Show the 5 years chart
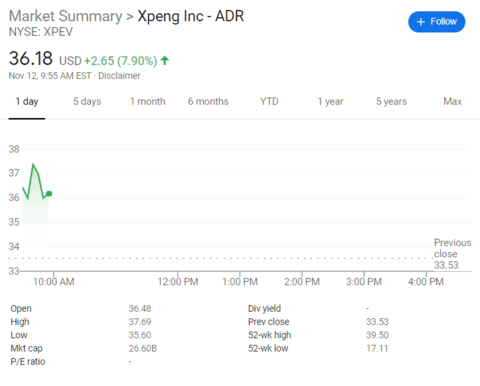The width and height of the screenshot is (480, 386). [x=391, y=101]
